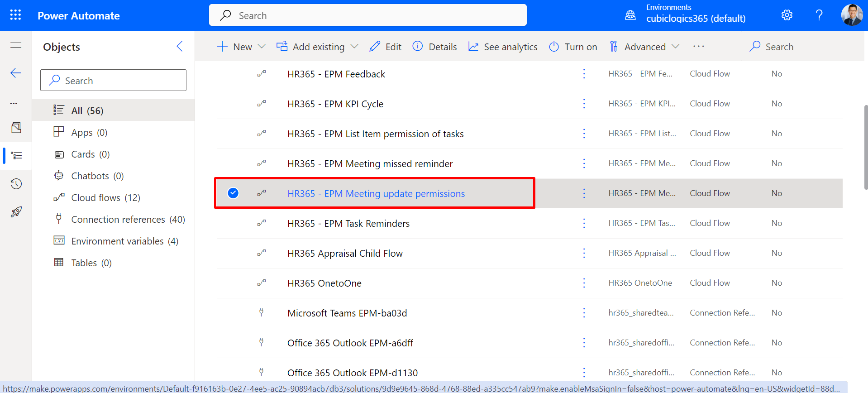Viewport: 868px width, 393px height.
Task: Click the Edit command
Action: coord(386,47)
